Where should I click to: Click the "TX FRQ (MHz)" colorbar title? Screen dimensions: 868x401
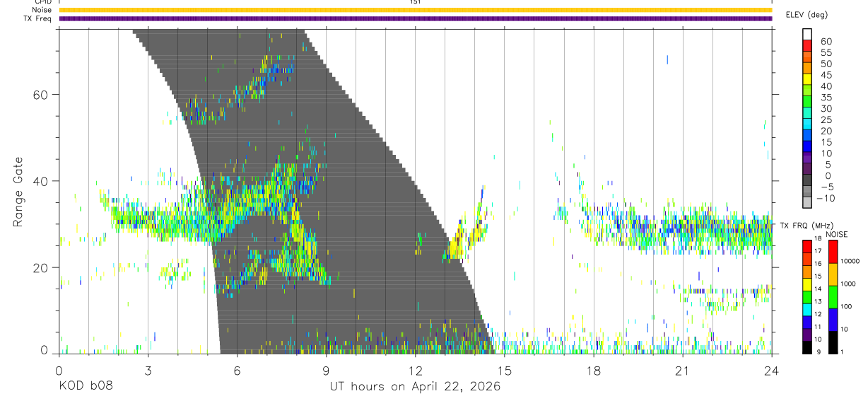click(x=807, y=226)
